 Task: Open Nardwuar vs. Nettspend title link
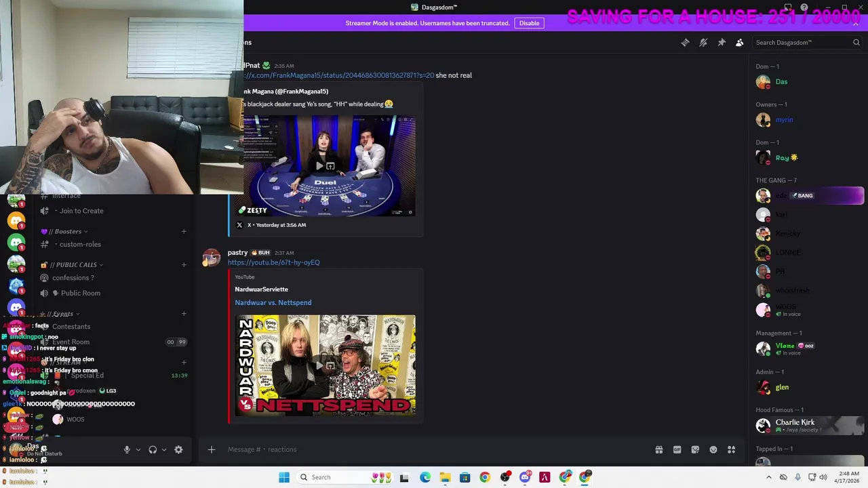coord(273,302)
